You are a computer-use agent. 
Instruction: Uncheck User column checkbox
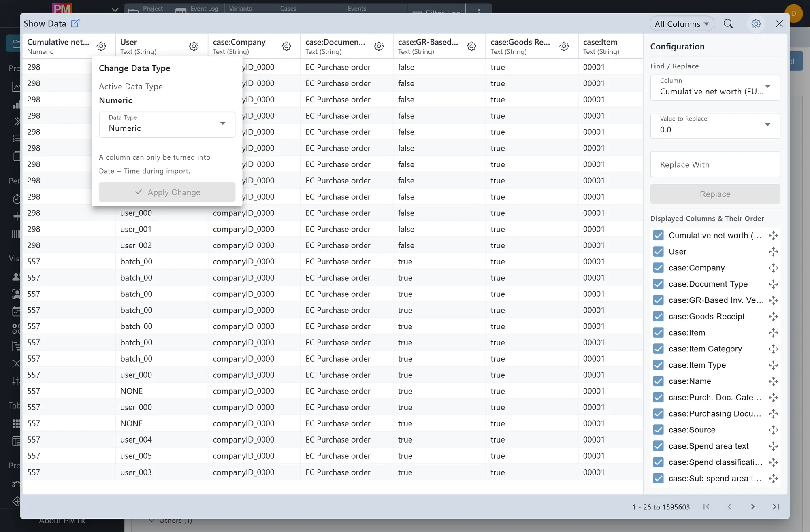click(659, 252)
